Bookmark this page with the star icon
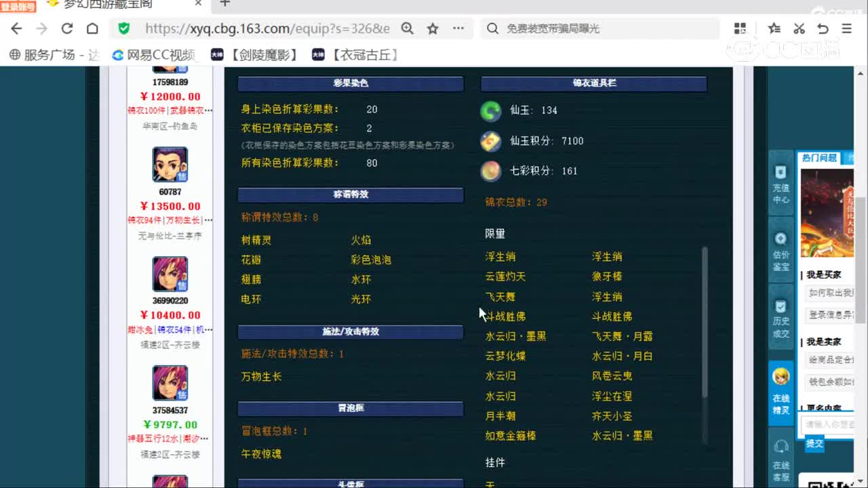 (x=432, y=28)
